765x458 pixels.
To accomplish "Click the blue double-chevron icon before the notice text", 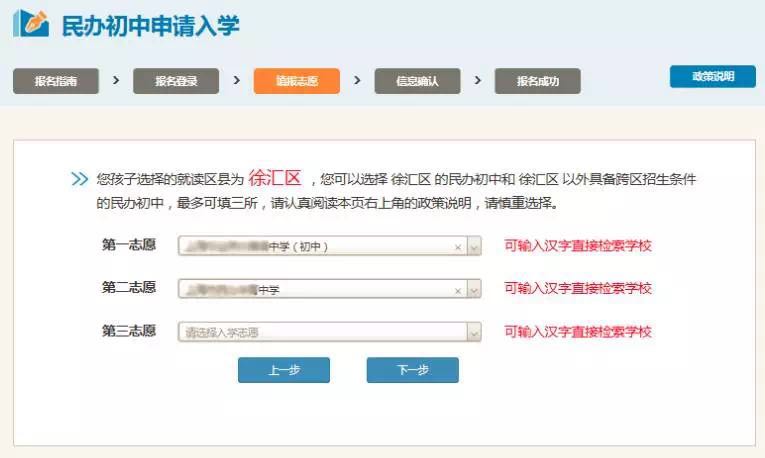I will [x=80, y=180].
